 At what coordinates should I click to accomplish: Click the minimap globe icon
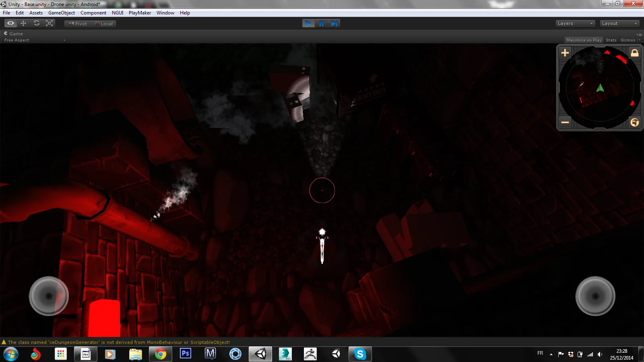pyautogui.click(x=634, y=122)
